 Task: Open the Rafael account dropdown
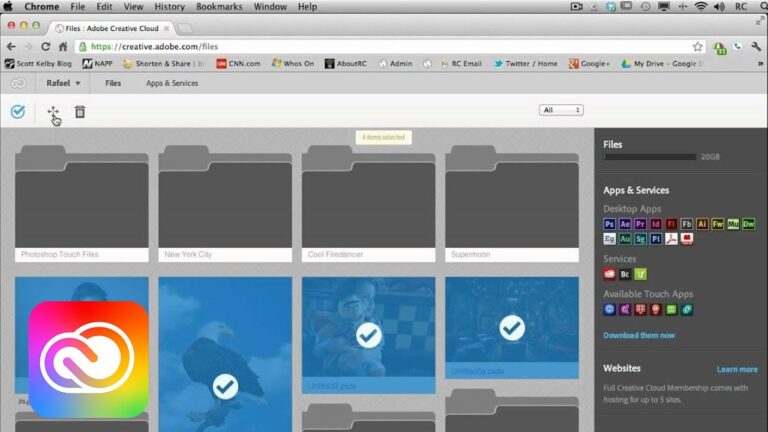coord(63,83)
